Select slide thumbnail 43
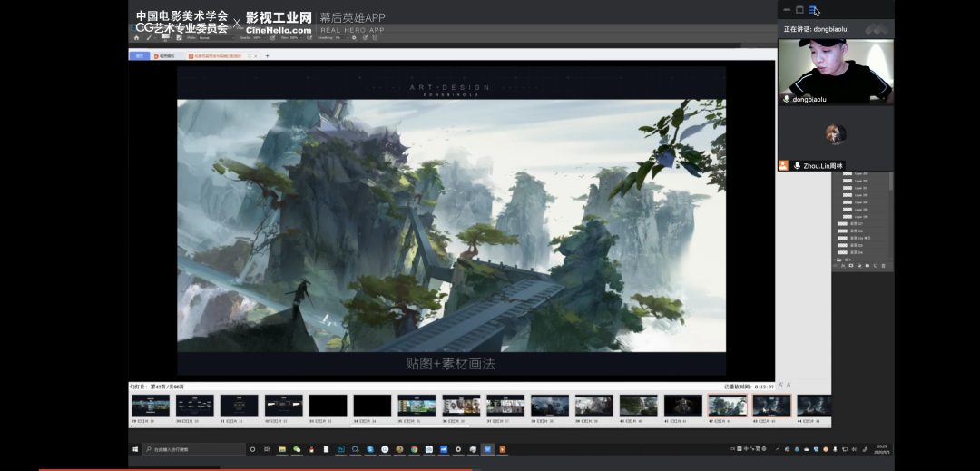Screen dimensions: 980x471 point(772,406)
